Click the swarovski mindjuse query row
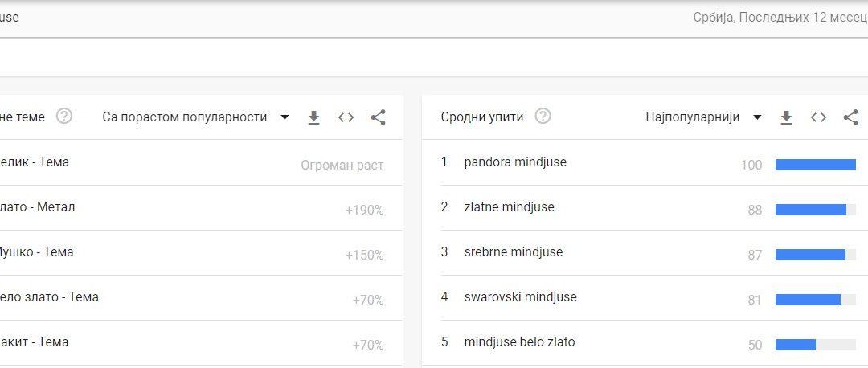Screen dimensions: 868x368 [x=520, y=297]
